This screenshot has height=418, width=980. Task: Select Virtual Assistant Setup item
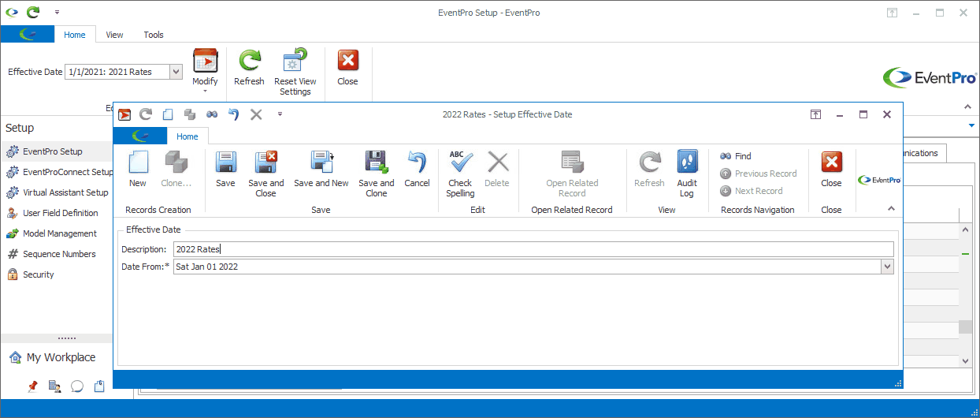(57, 192)
